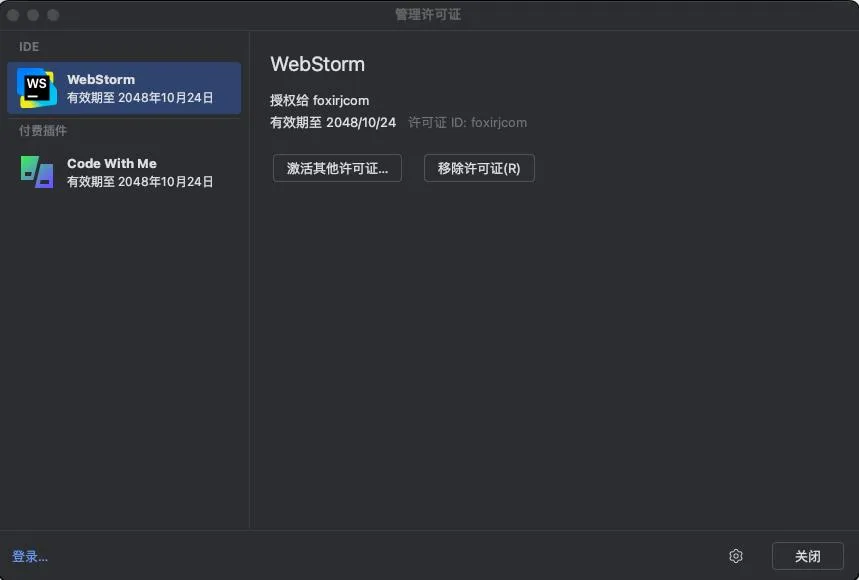Open the settings gear icon
The width and height of the screenshot is (859, 580).
(736, 556)
